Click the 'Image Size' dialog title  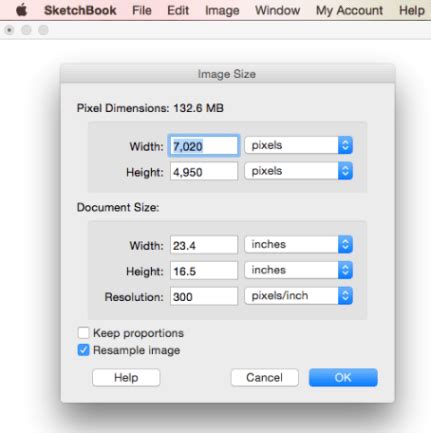tap(227, 74)
